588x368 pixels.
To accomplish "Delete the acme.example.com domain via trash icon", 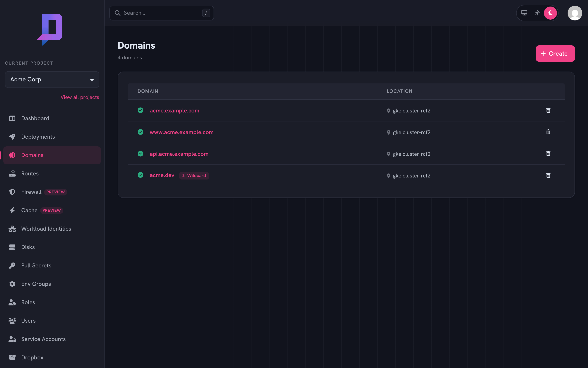I will 548,110.
